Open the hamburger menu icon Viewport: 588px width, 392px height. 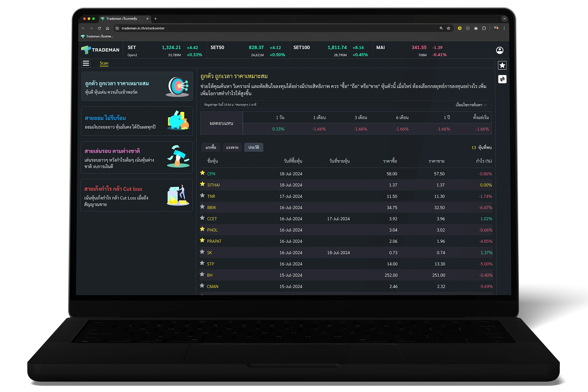click(86, 63)
